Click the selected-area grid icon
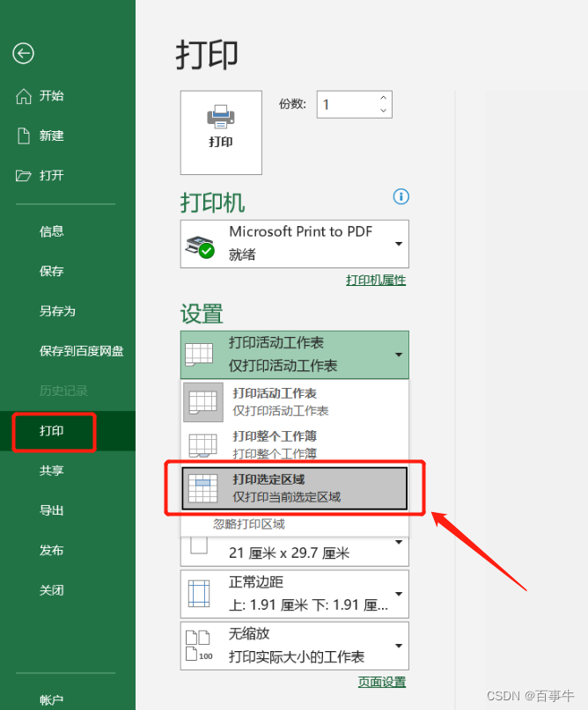This screenshot has height=710, width=588. (x=203, y=488)
